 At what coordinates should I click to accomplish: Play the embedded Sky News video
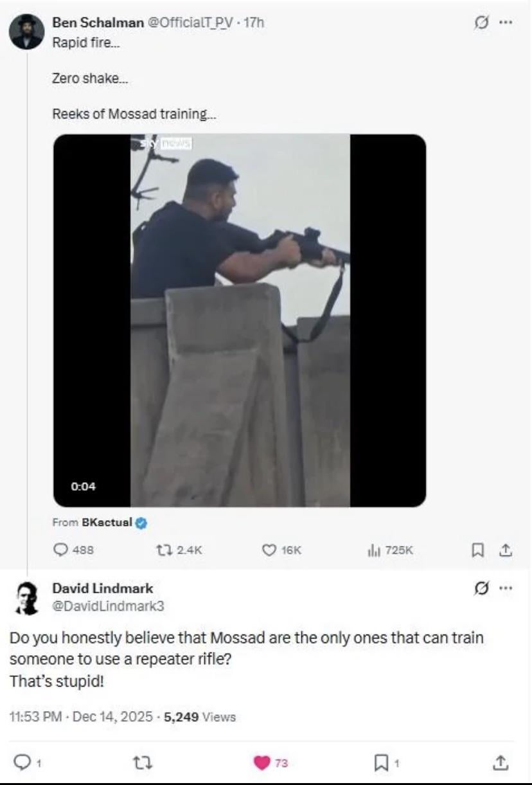click(x=240, y=320)
